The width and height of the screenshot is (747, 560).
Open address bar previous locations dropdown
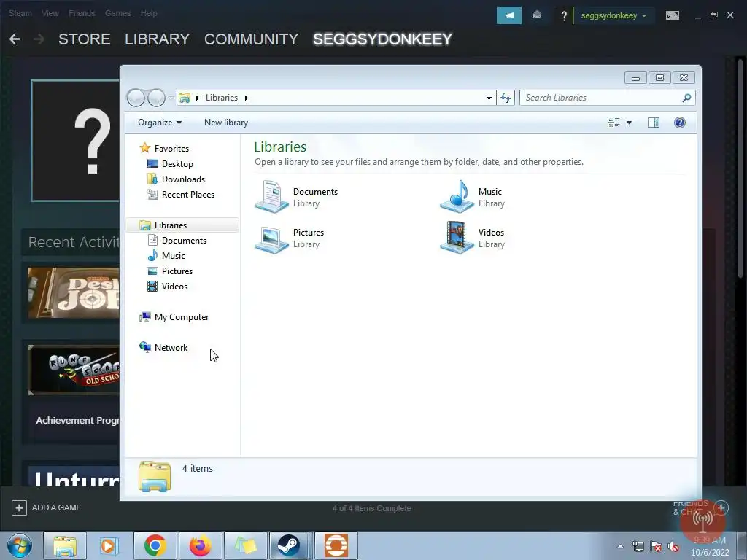(x=489, y=98)
